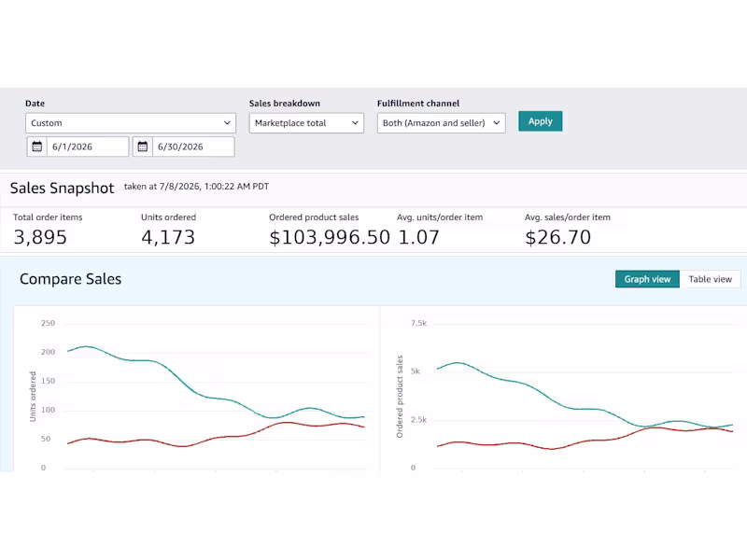This screenshot has height=560, width=747.
Task: Click the Compare Sales heading
Action: 71,279
